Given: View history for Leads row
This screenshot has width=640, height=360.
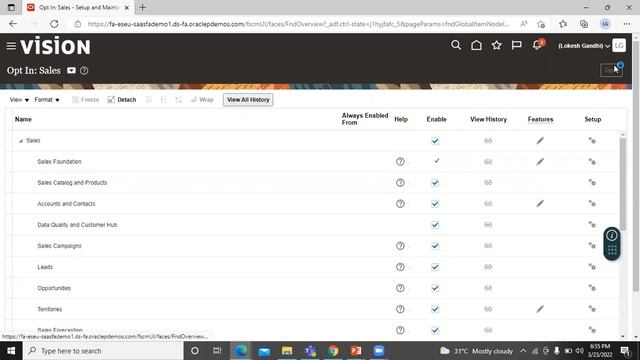Looking at the screenshot, I should coord(488,267).
